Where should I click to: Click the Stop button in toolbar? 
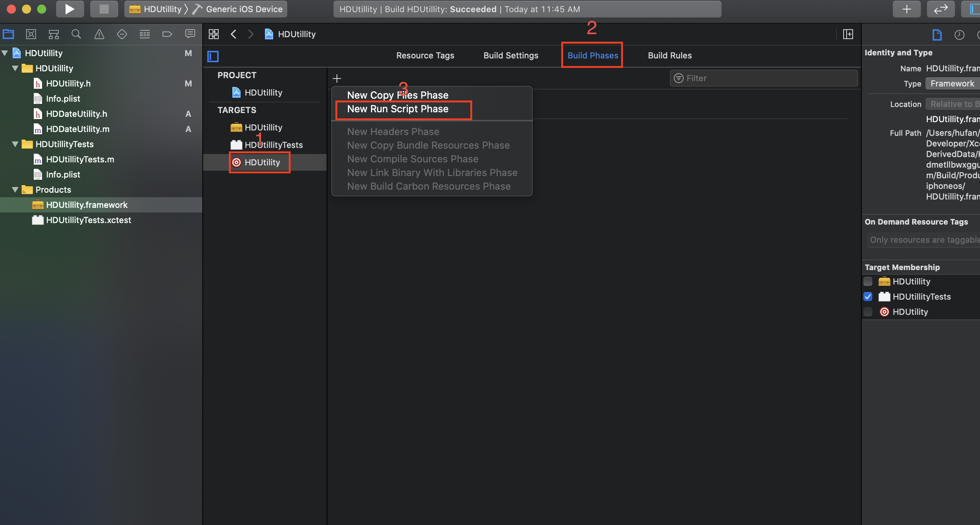104,9
